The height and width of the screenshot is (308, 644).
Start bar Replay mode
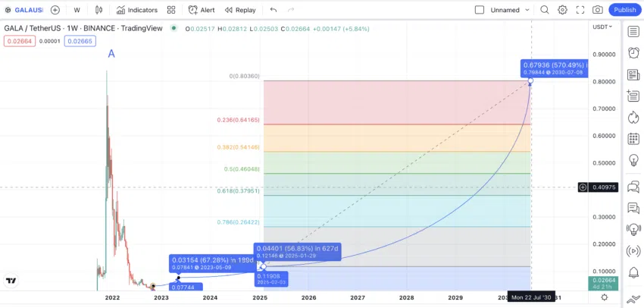coord(240,10)
